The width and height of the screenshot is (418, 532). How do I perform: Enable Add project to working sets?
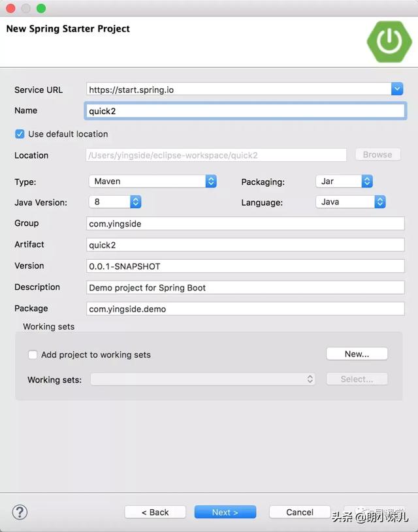point(33,355)
